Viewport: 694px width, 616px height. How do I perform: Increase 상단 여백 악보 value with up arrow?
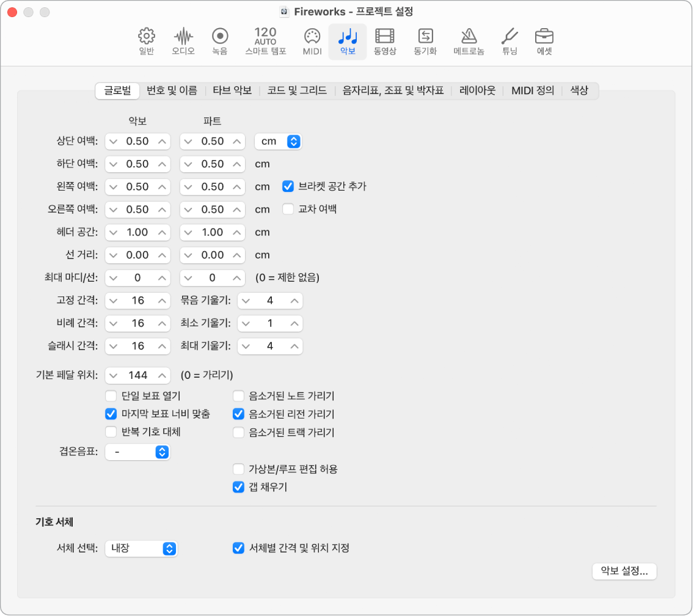pyautogui.click(x=162, y=142)
